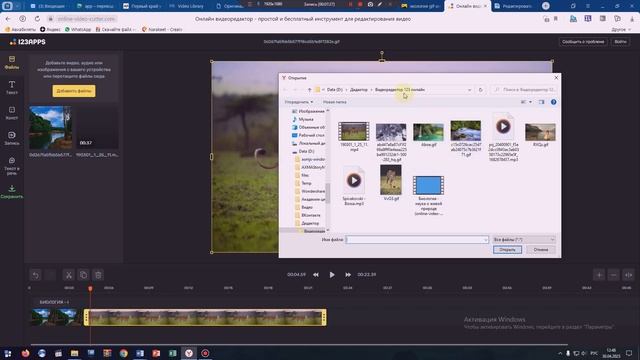This screenshot has height=360, width=640.
Task: Open the blue help icon in dialog
Action: (553, 102)
